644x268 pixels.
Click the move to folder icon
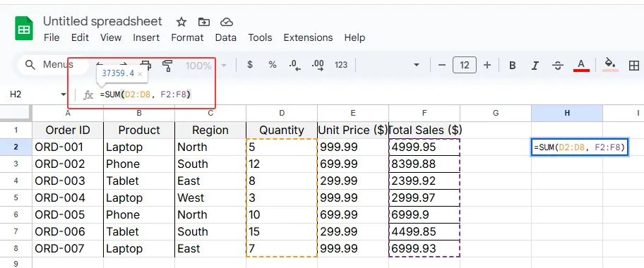coord(203,22)
